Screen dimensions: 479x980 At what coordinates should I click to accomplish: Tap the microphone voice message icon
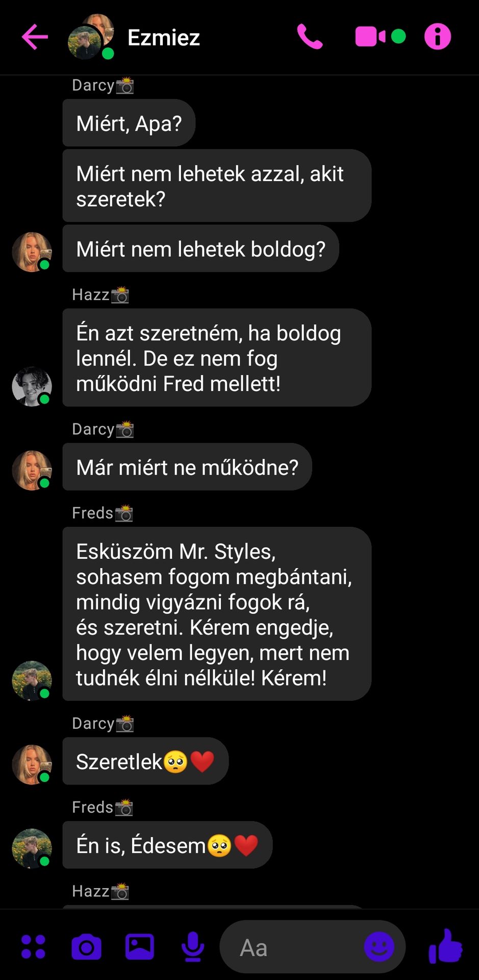pyautogui.click(x=193, y=947)
